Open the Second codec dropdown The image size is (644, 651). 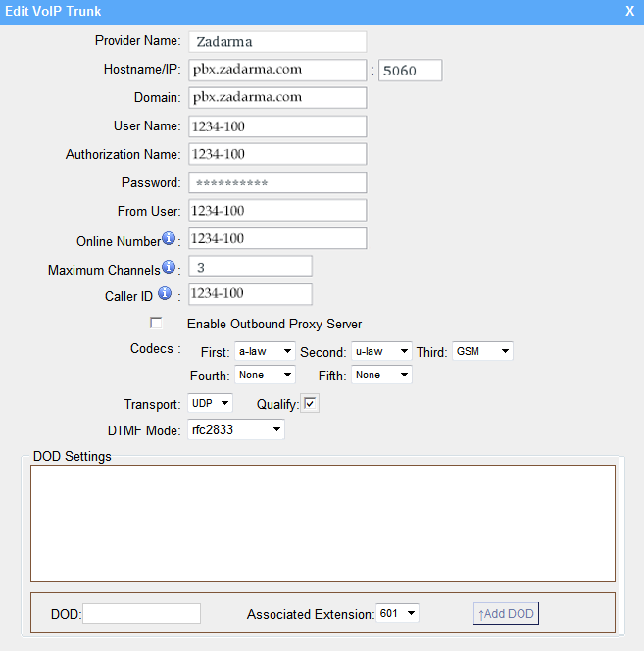coord(381,351)
